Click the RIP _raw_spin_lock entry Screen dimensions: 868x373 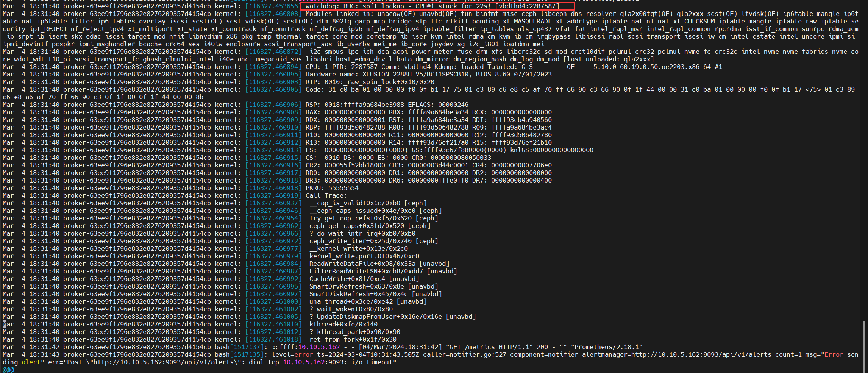point(370,82)
